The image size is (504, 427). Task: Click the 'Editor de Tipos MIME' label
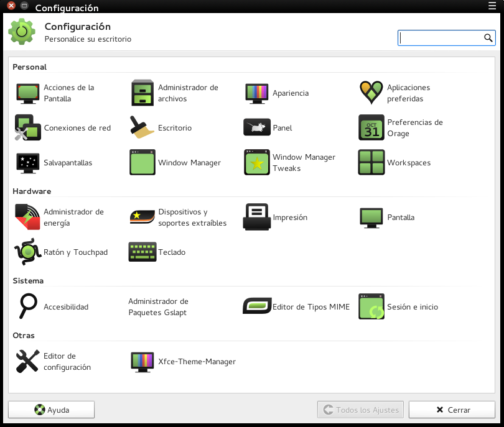click(x=311, y=307)
